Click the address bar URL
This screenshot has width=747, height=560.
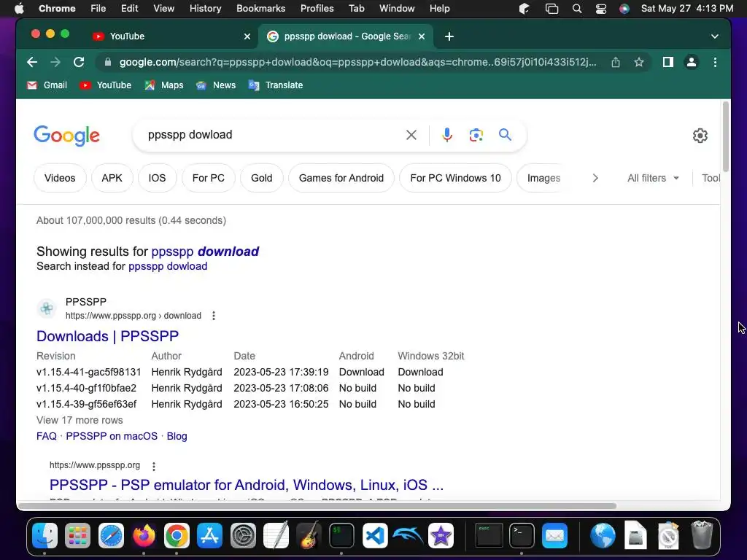point(357,63)
